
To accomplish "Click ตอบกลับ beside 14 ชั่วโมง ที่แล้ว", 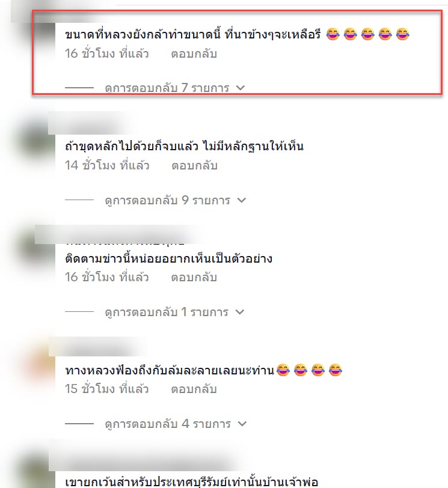I will click(194, 166).
